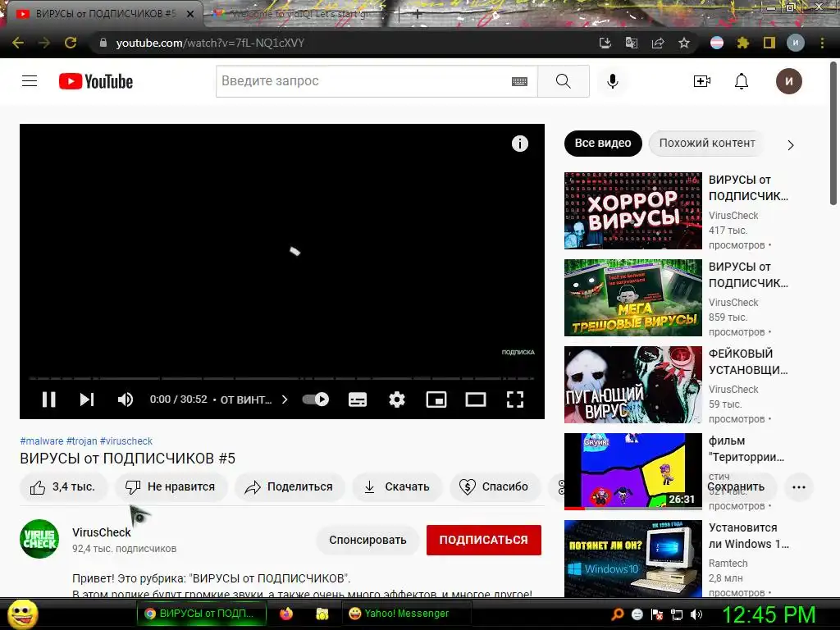The width and height of the screenshot is (840, 630).
Task: Click the #viruscheck hashtag
Action: point(126,441)
